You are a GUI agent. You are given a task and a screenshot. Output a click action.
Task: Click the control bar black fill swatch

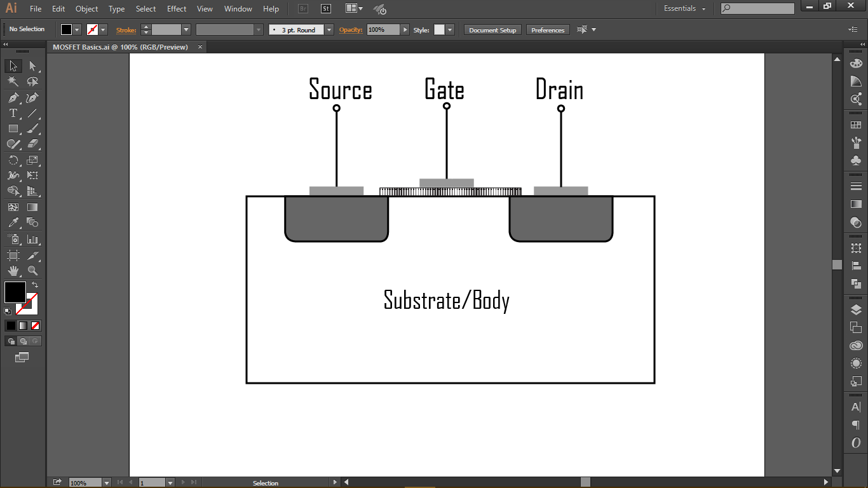click(x=67, y=30)
